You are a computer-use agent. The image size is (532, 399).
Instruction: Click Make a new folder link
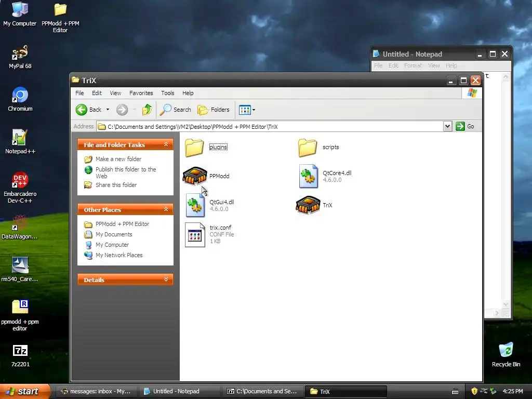click(118, 159)
